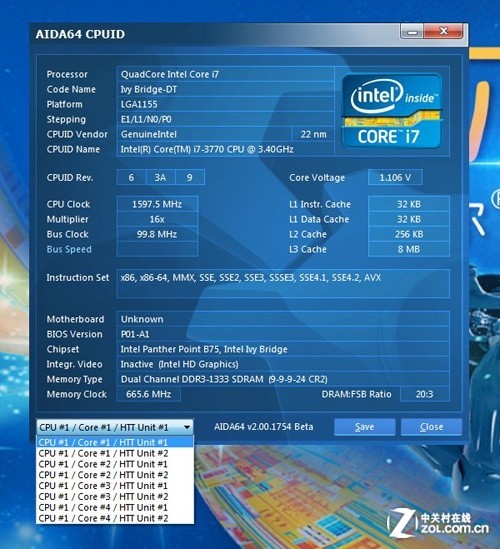Click the Bus Speed label
The width and height of the screenshot is (500, 549).
(x=69, y=249)
